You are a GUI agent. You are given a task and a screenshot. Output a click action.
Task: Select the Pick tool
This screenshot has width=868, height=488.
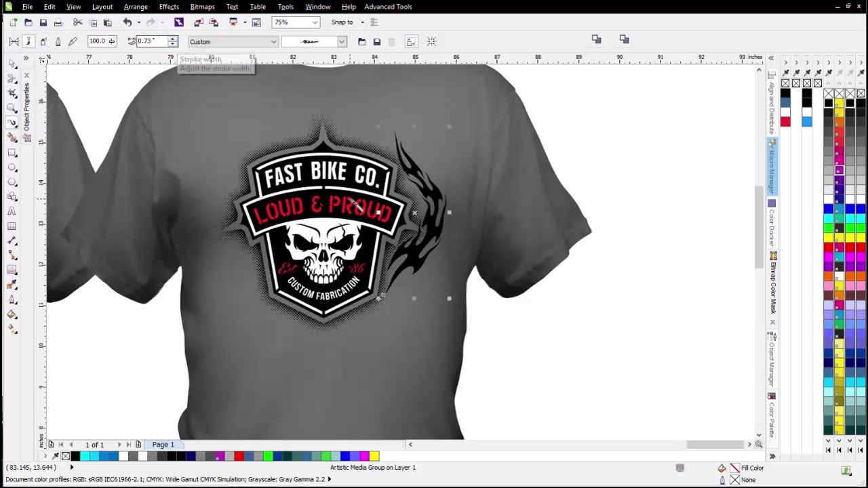pyautogui.click(x=12, y=64)
